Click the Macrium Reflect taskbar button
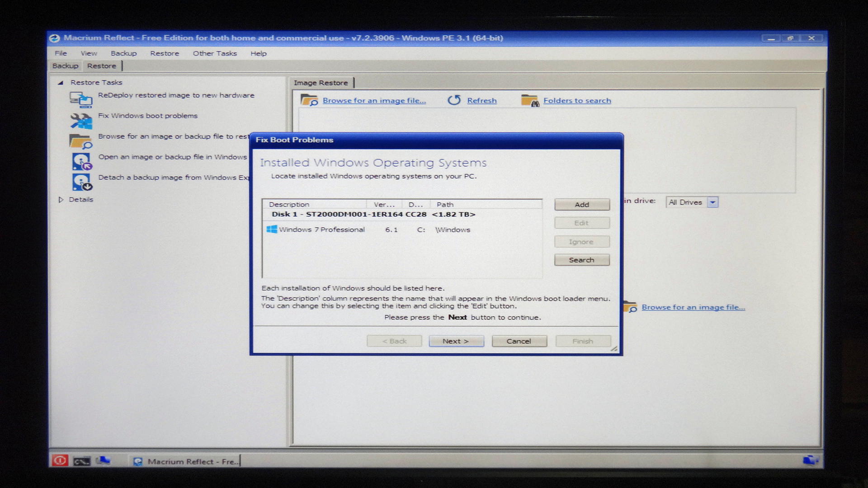 coord(185,461)
